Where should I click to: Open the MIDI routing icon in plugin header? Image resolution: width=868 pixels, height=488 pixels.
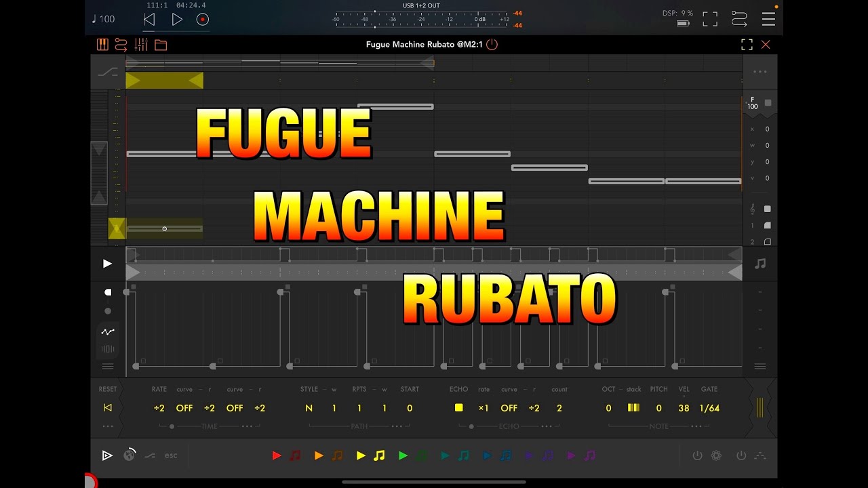click(x=121, y=45)
